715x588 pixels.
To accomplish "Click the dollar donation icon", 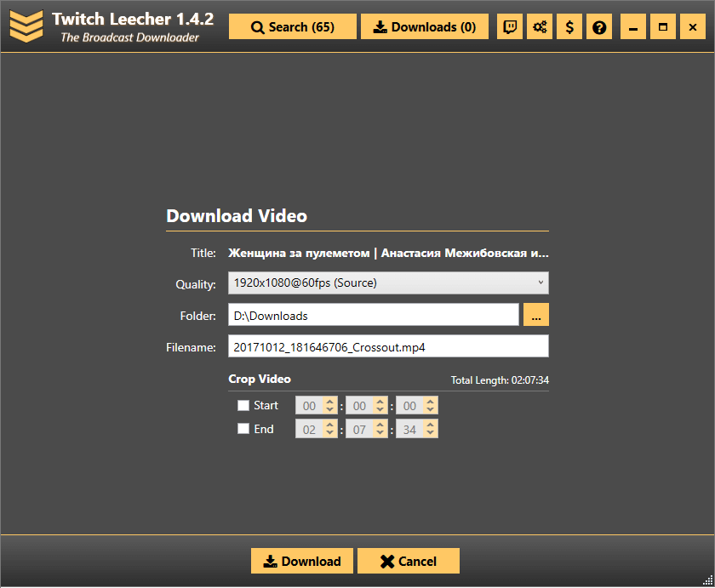I will click(569, 26).
